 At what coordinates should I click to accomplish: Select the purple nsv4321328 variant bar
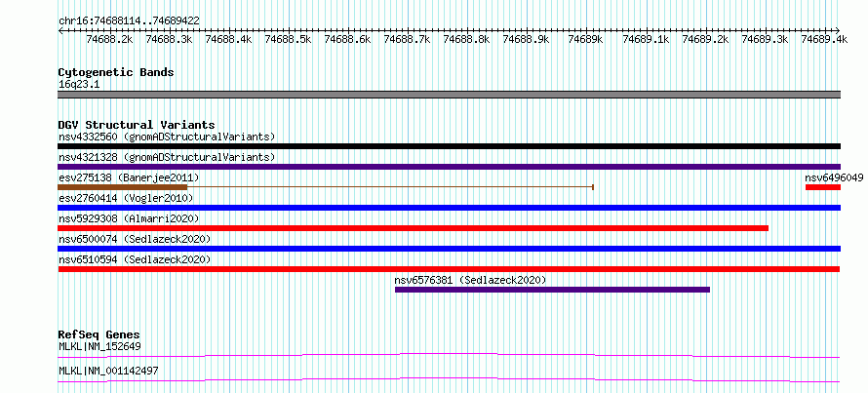(x=450, y=167)
